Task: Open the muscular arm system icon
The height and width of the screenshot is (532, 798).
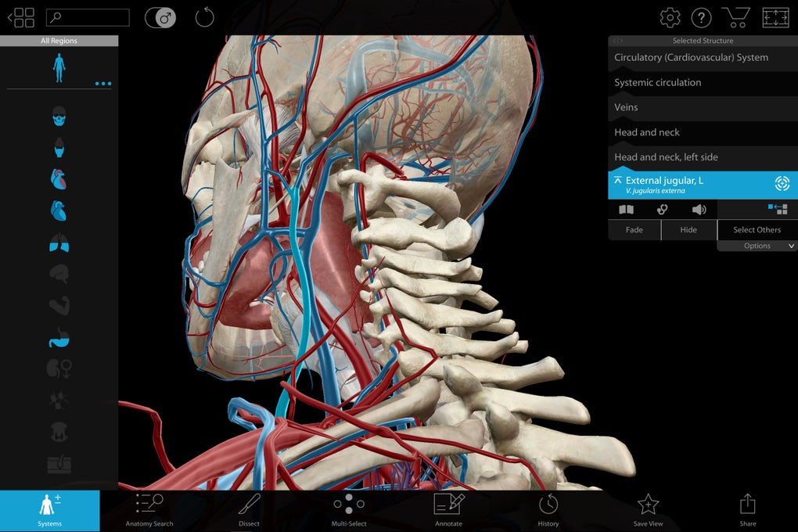Action: [x=59, y=305]
